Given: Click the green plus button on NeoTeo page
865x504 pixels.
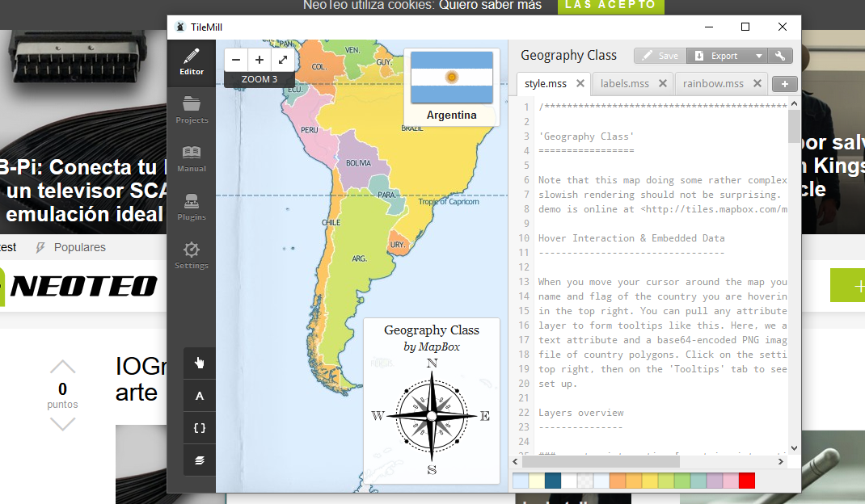Looking at the screenshot, I should click(x=848, y=285).
